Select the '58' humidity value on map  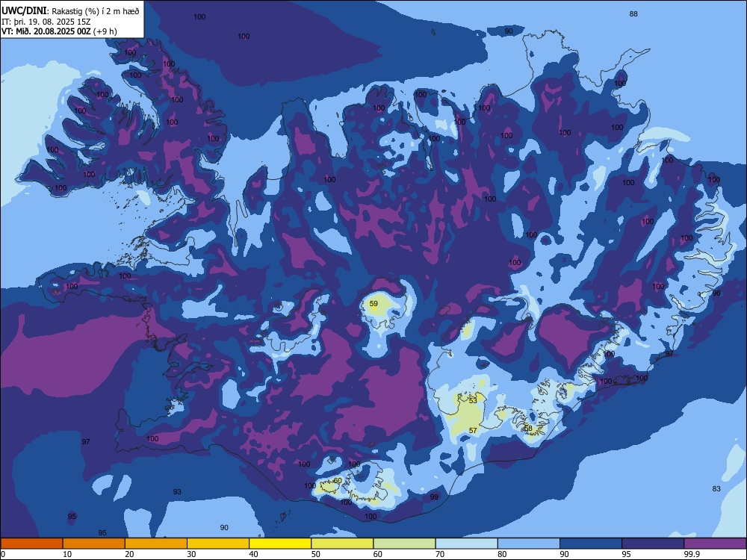[528, 428]
